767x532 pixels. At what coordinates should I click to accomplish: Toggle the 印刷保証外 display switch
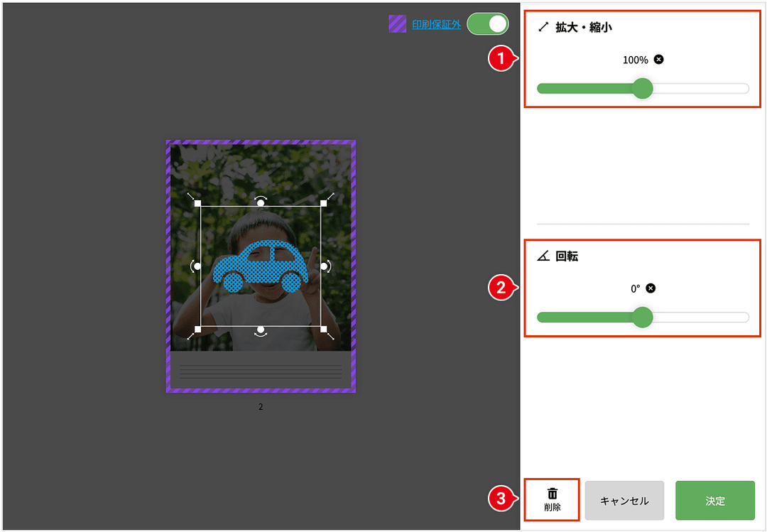488,24
